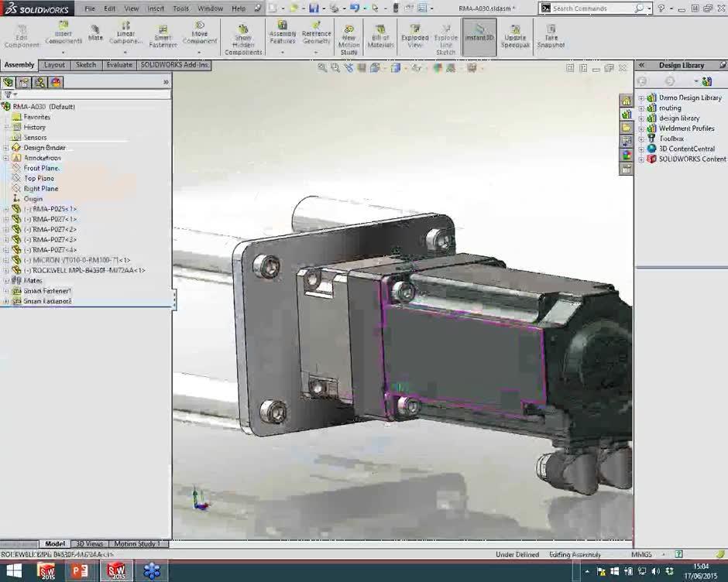Toggle the Instant3D button
Viewport: 728px width, 582px height.
(479, 34)
